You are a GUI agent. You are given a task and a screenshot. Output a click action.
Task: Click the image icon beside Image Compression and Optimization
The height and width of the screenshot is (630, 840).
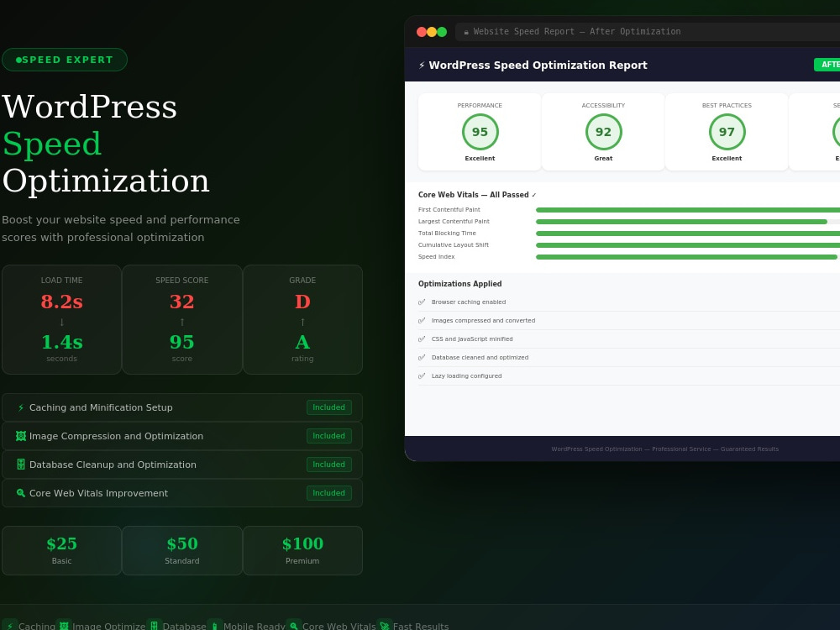point(21,436)
